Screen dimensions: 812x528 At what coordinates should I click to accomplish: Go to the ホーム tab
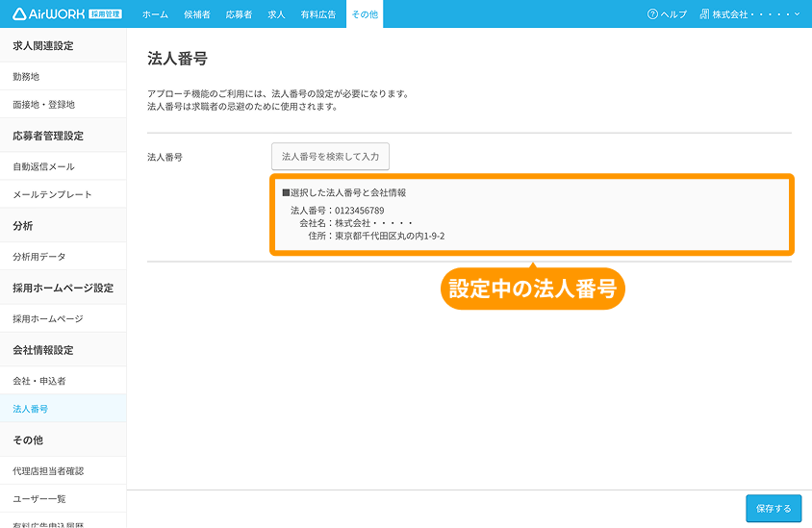pos(155,14)
